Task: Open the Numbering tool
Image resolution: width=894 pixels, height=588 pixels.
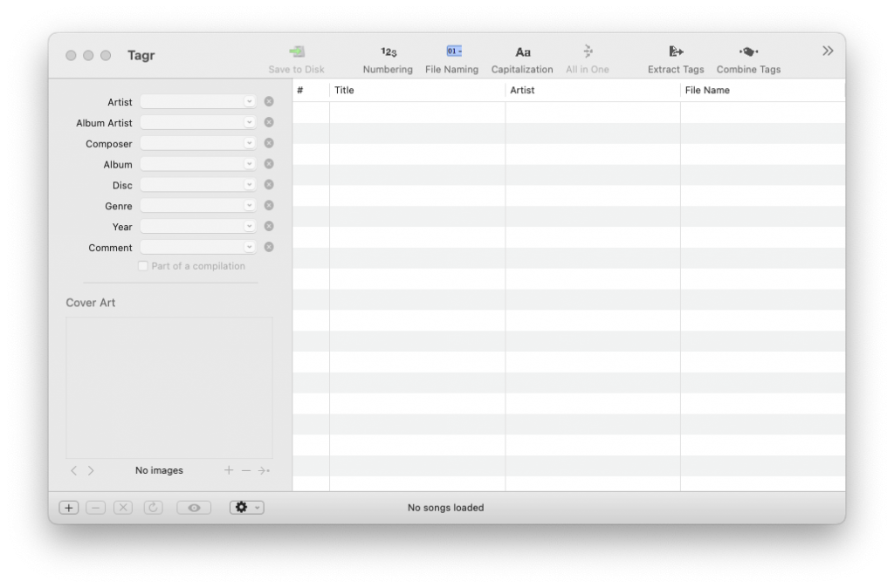Action: coord(388,59)
